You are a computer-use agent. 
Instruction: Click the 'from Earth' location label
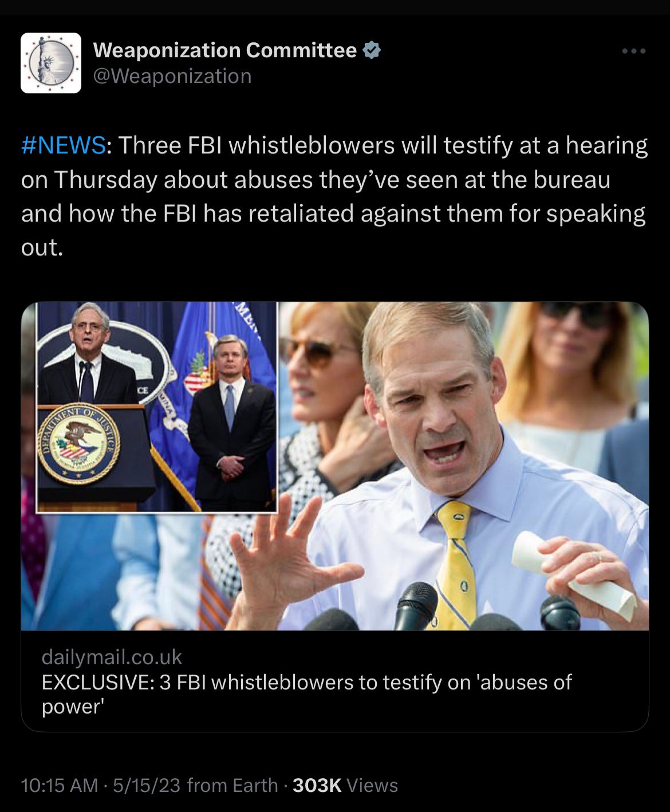pyautogui.click(x=232, y=785)
